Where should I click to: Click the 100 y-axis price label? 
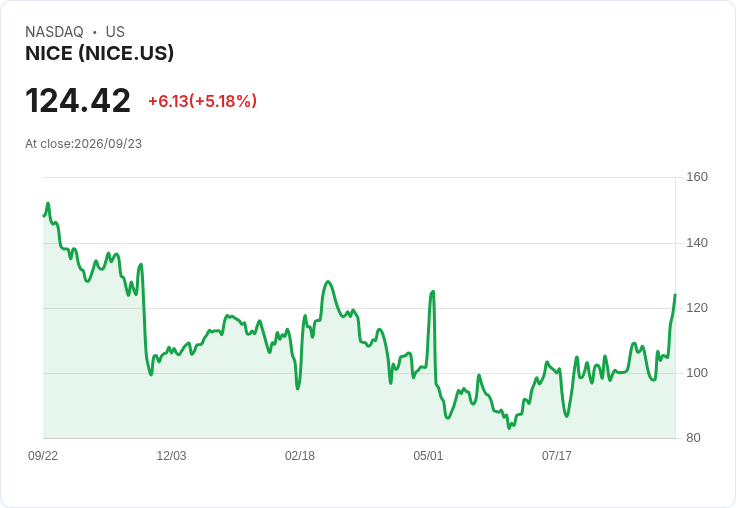coord(697,373)
